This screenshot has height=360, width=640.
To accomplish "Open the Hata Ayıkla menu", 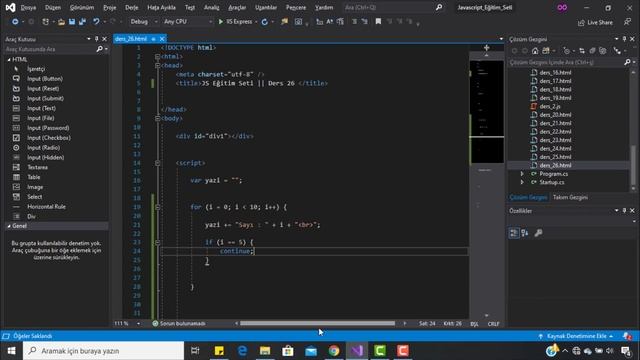I will (x=161, y=7).
